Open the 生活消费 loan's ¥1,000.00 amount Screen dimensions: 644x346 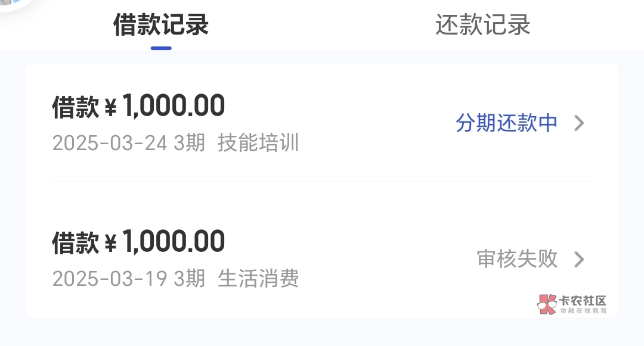173,242
